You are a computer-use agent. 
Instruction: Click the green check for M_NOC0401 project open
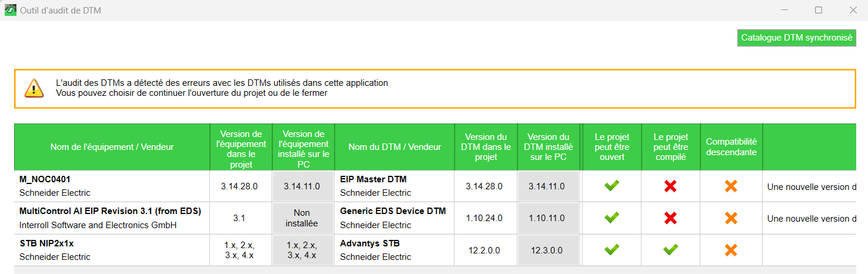coord(612,186)
